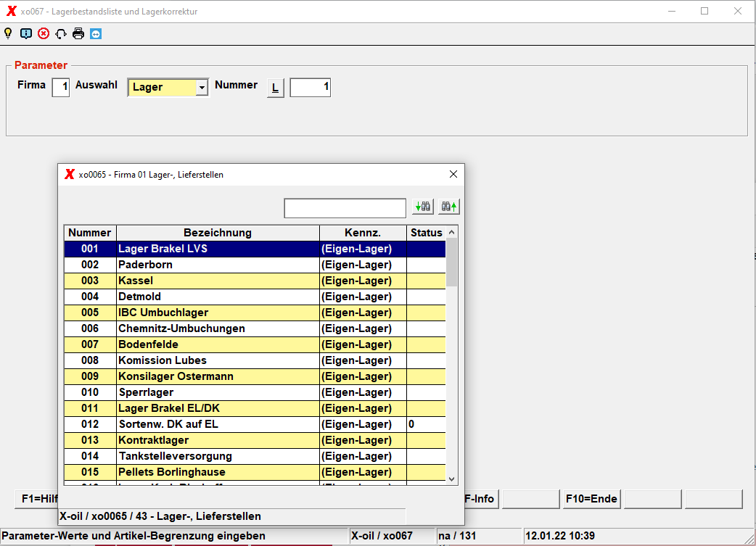Select the Sortenw. DK auf EL row
756x546 pixels.
pyautogui.click(x=255, y=423)
